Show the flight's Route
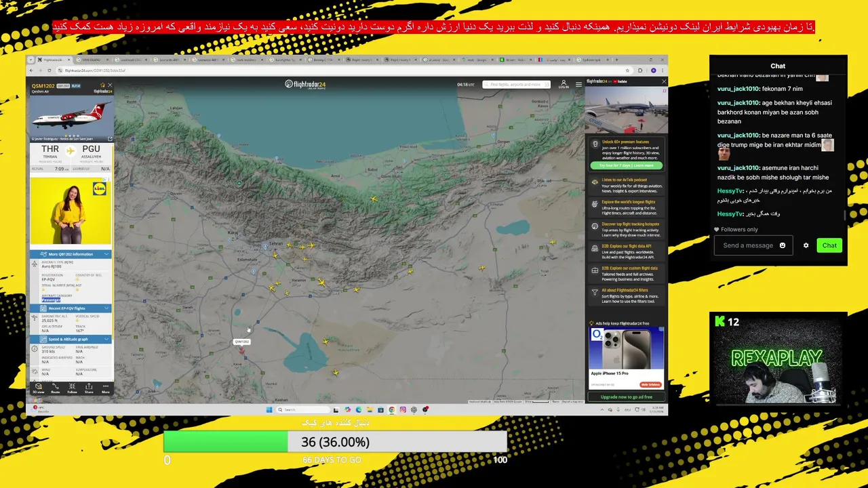The image size is (868, 488). pyautogui.click(x=56, y=388)
